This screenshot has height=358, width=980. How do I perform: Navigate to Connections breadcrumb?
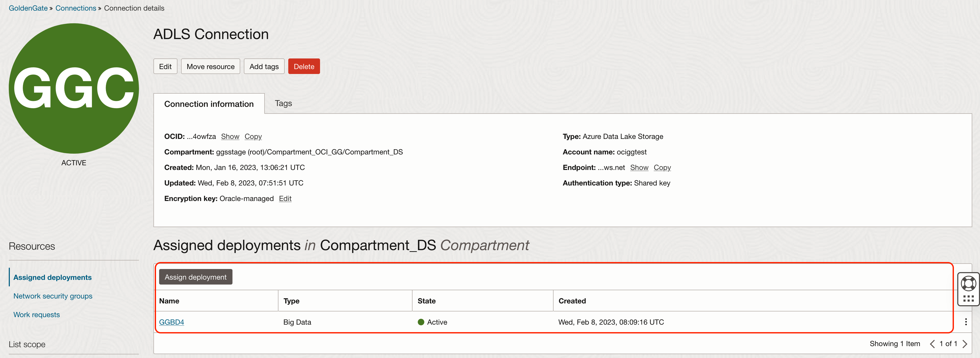(76, 8)
